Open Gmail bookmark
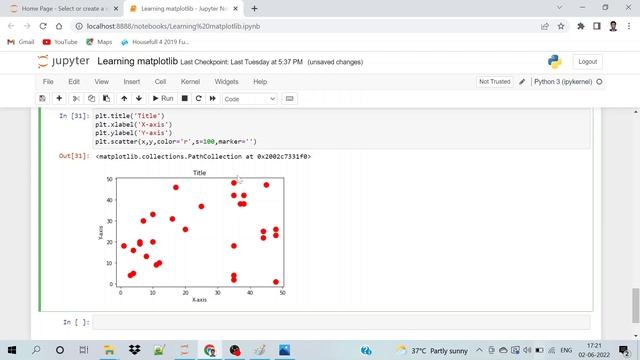 21,42
